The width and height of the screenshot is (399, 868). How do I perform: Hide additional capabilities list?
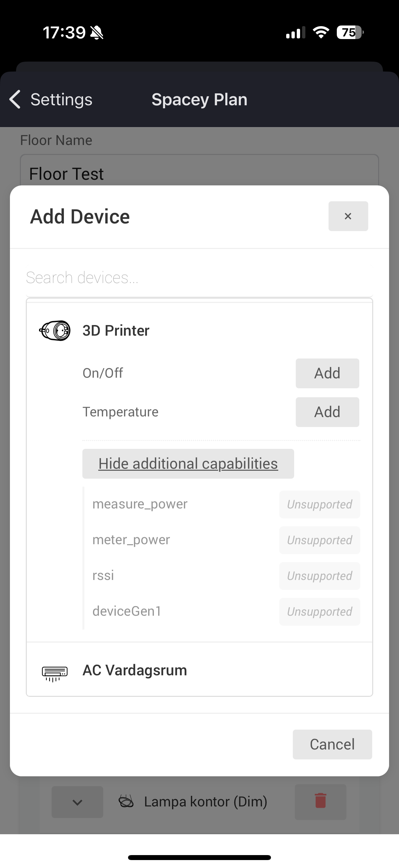pyautogui.click(x=188, y=464)
